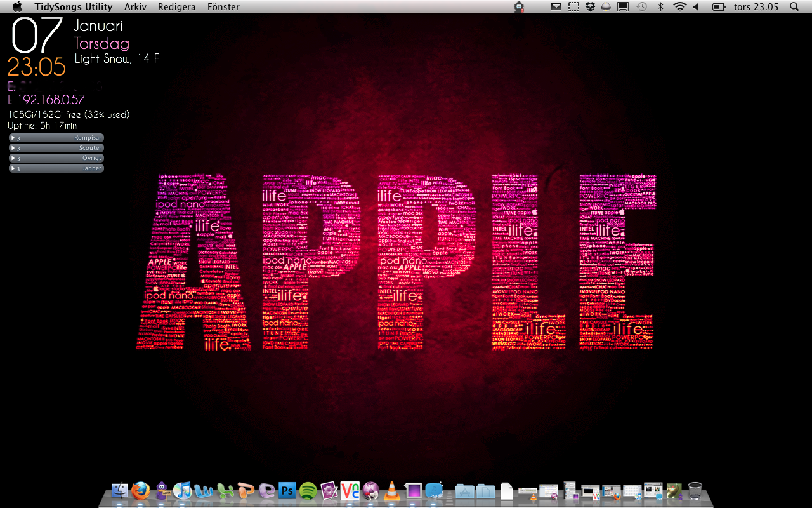Image resolution: width=812 pixels, height=508 pixels.
Task: Open Adium purple duck icon in Dock
Action: [x=162, y=490]
